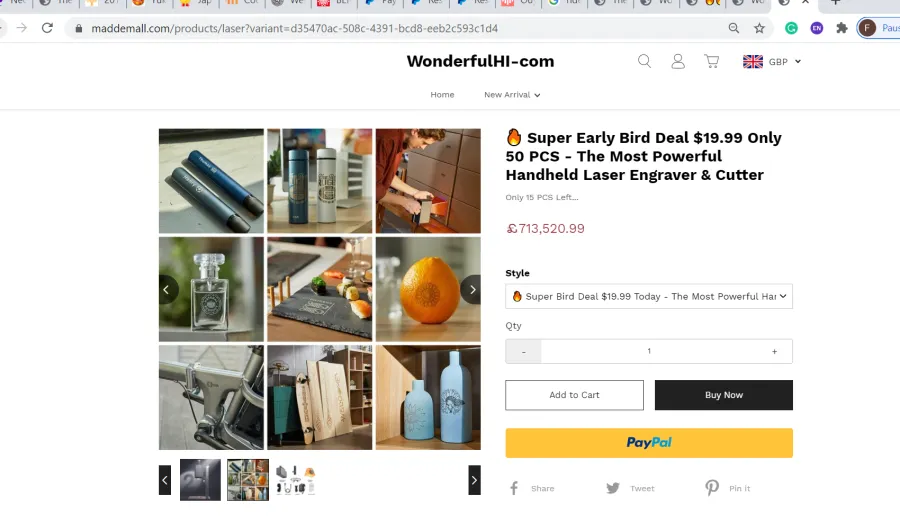This screenshot has width=900, height=523.
Task: Show next main product image
Action: [471, 289]
